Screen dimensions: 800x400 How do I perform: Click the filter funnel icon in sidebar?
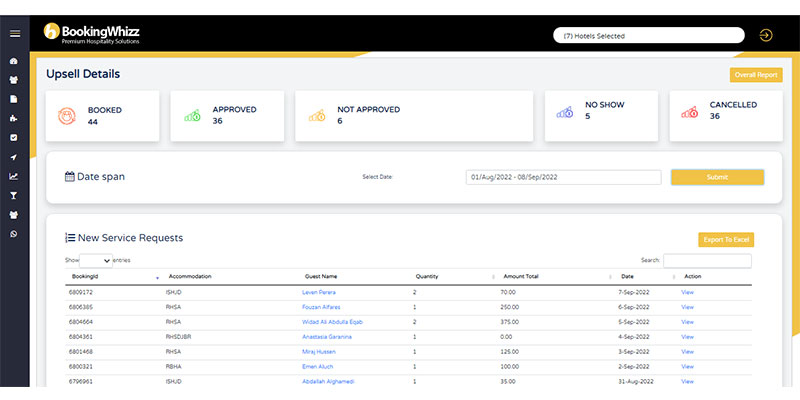14,196
